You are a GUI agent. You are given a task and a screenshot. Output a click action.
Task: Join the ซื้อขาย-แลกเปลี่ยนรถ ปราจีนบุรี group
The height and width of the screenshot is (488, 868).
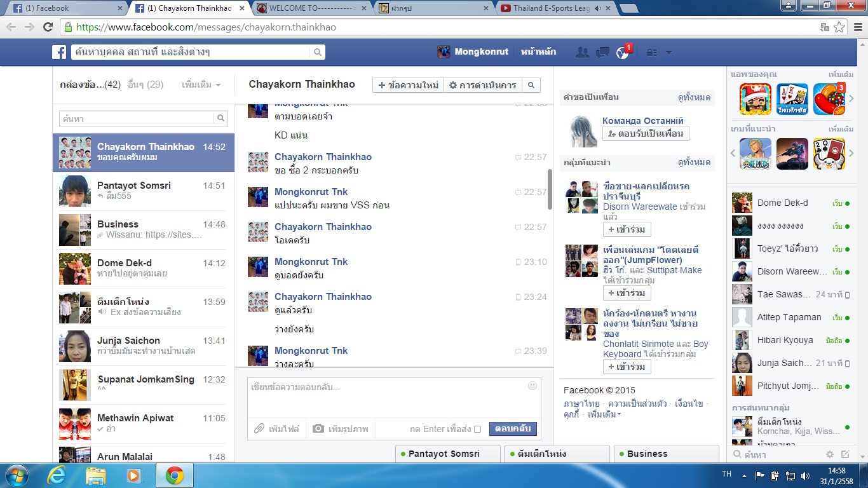627,229
